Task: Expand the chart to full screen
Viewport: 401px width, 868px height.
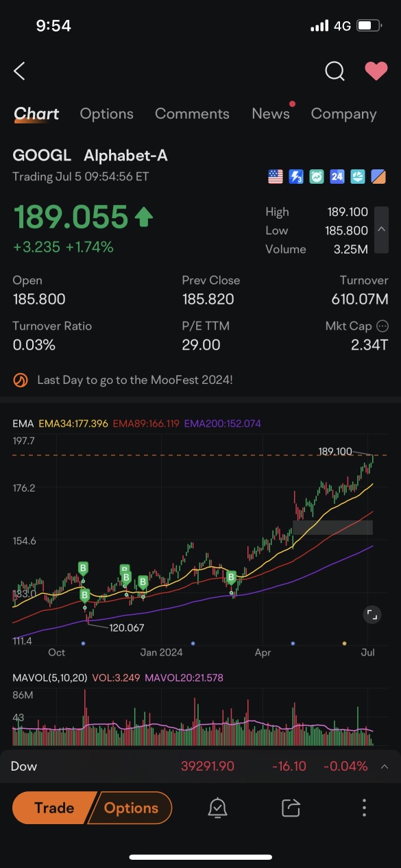Action: click(372, 614)
